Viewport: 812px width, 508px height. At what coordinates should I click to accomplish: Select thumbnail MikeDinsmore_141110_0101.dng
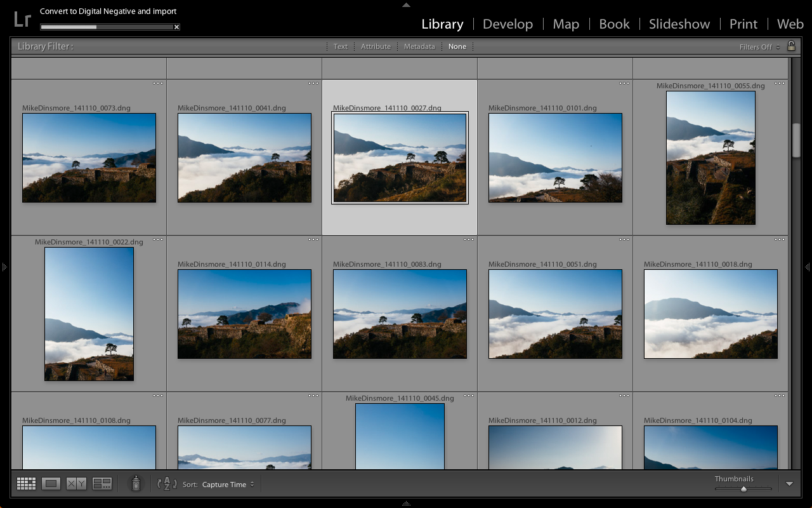[x=555, y=158]
